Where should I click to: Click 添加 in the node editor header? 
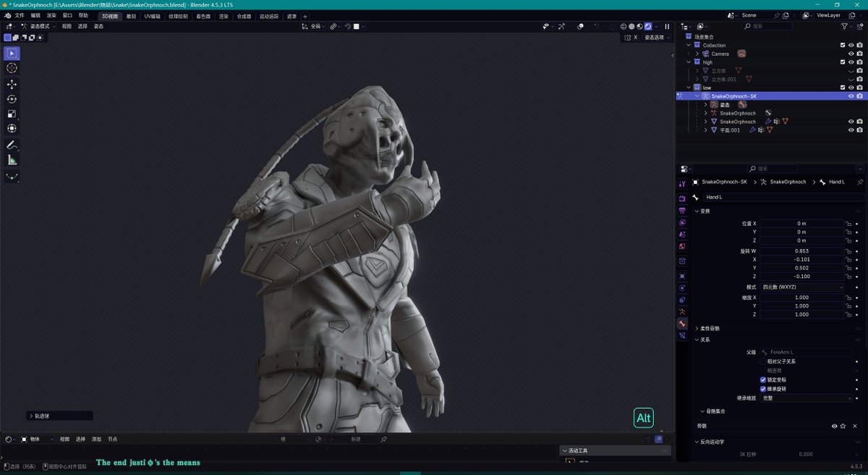[x=96, y=439]
